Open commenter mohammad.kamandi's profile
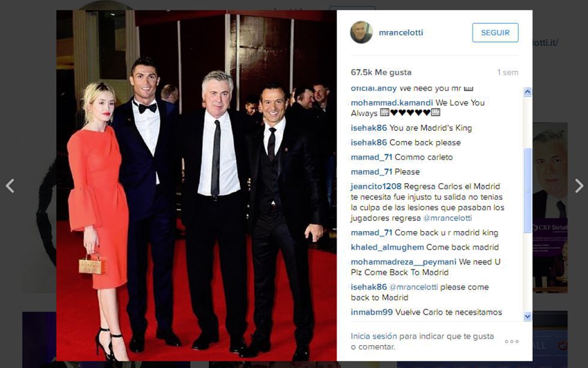This screenshot has width=588, height=368. coord(392,103)
